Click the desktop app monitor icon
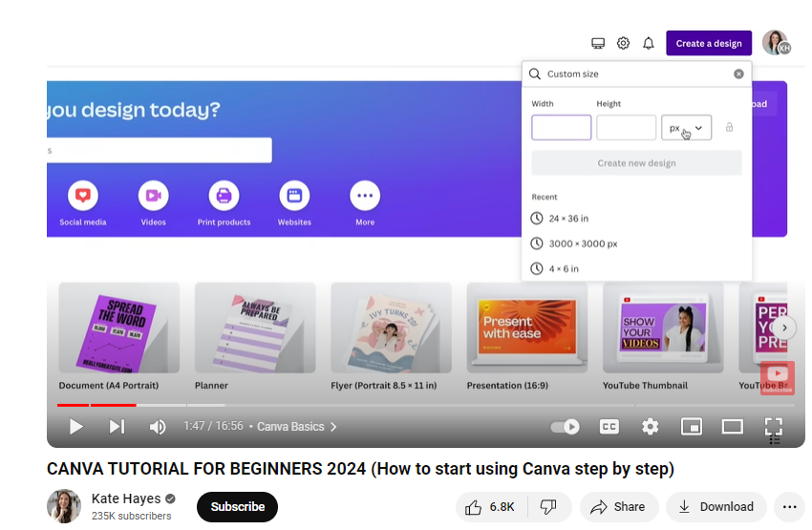Image resolution: width=812 pixels, height=530 pixels. pyautogui.click(x=598, y=44)
